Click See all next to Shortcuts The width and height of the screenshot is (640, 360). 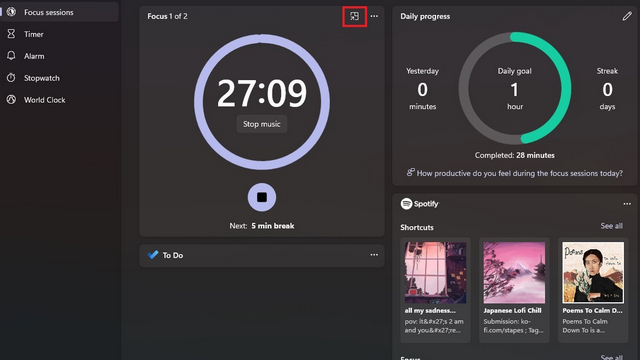[x=611, y=226]
